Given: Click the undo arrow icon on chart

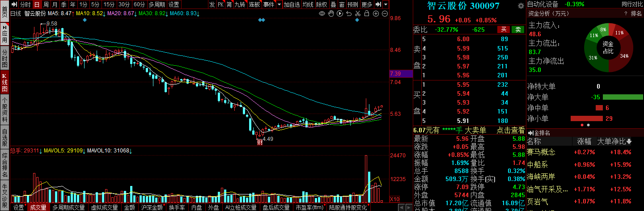Looking at the screenshot, I should point(348,13).
